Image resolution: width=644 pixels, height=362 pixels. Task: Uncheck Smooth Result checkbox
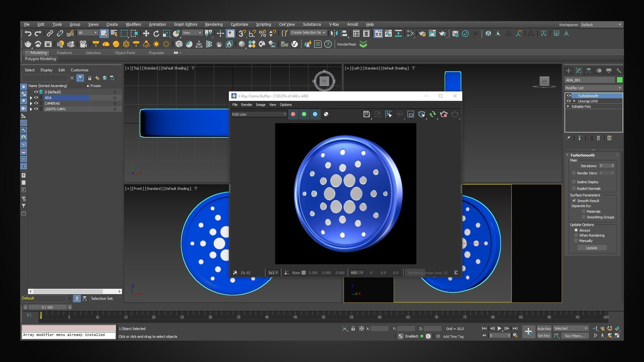click(574, 201)
